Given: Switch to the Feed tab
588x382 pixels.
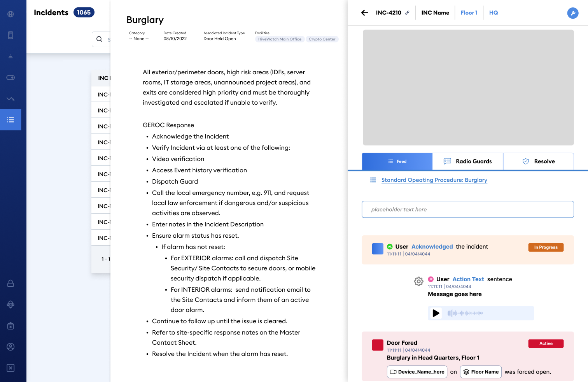Looking at the screenshot, I should [397, 161].
